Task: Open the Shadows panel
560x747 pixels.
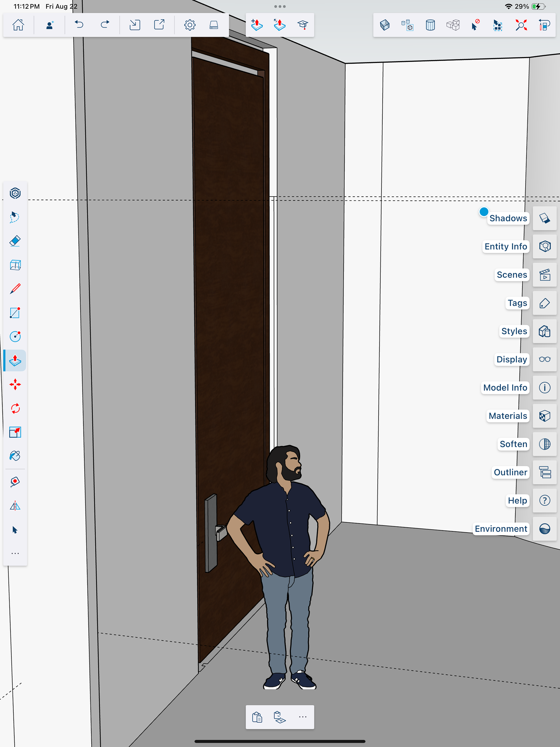Action: [544, 218]
